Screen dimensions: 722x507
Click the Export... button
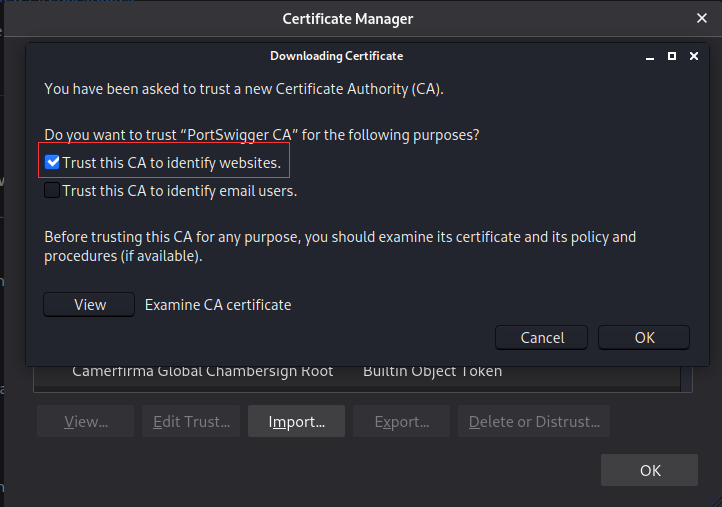[401, 422]
